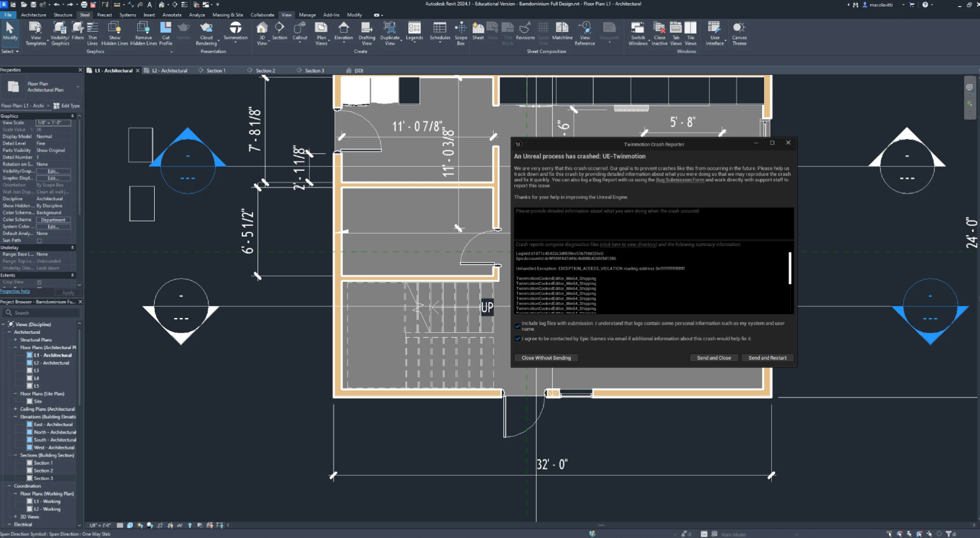This screenshot has height=538, width=980.
Task: Collapse the Graphics properties section
Action: 72,116
